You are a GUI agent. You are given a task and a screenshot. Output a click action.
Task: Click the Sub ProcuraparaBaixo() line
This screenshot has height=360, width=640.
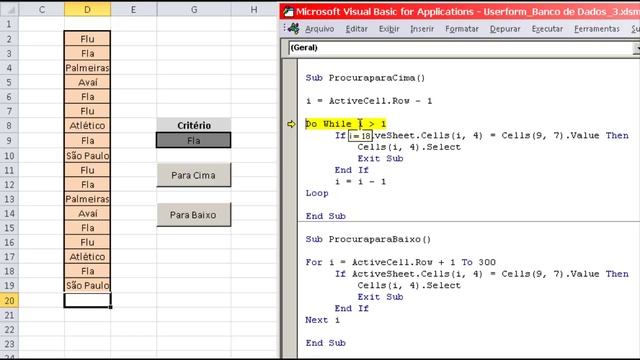click(368, 239)
